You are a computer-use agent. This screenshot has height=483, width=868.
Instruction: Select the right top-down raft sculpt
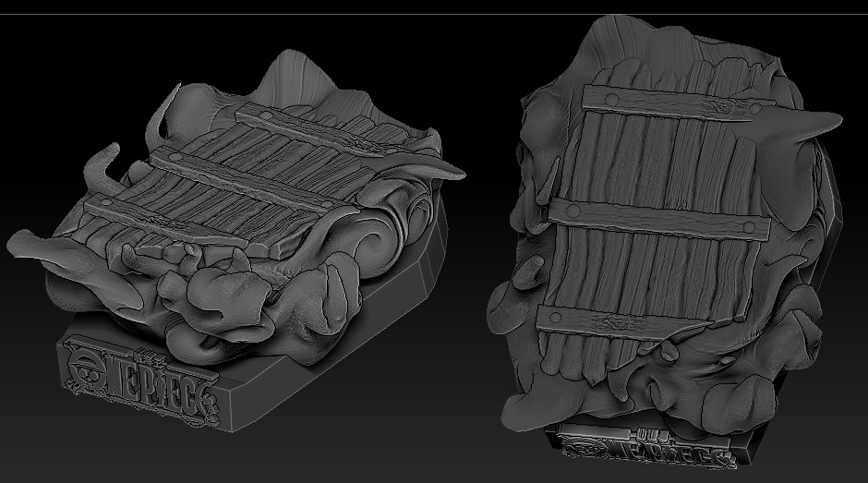(x=666, y=241)
